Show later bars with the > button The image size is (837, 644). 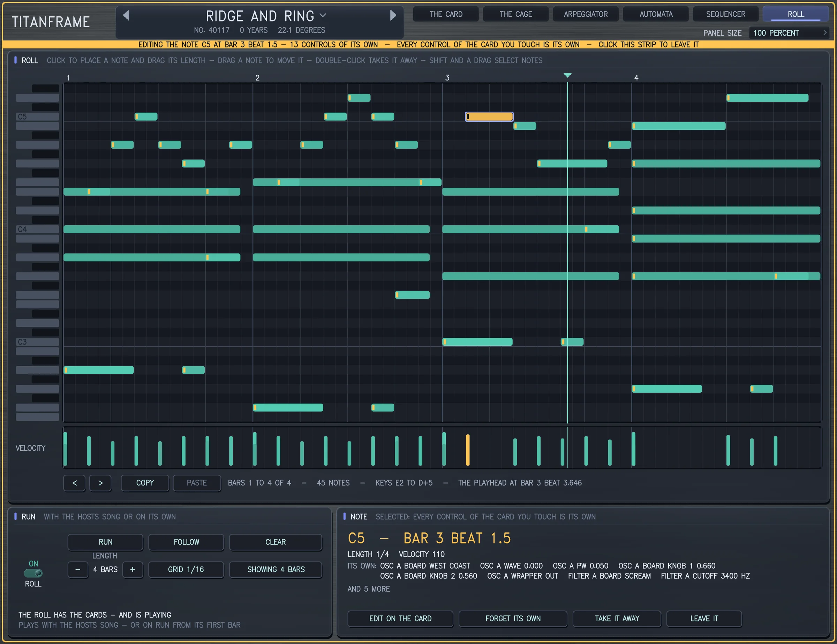pos(100,483)
